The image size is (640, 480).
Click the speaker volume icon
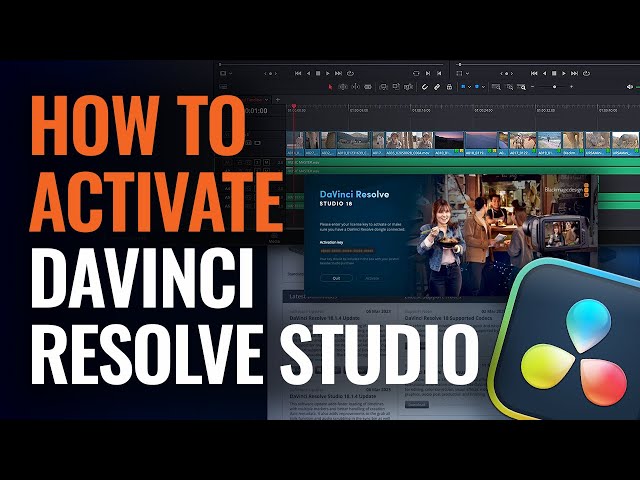629,87
